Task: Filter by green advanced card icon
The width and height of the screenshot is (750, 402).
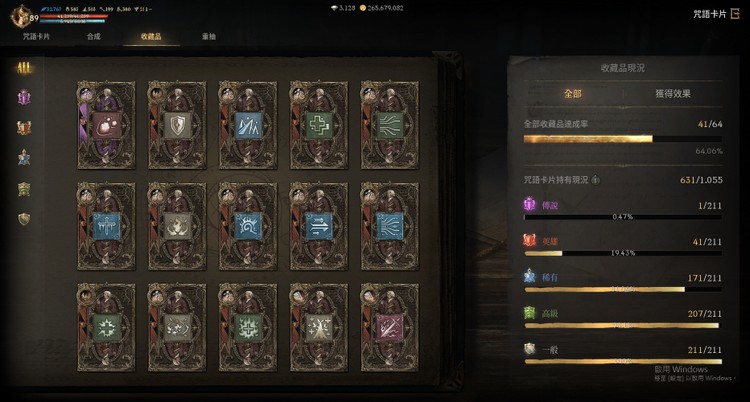Action: click(x=24, y=189)
